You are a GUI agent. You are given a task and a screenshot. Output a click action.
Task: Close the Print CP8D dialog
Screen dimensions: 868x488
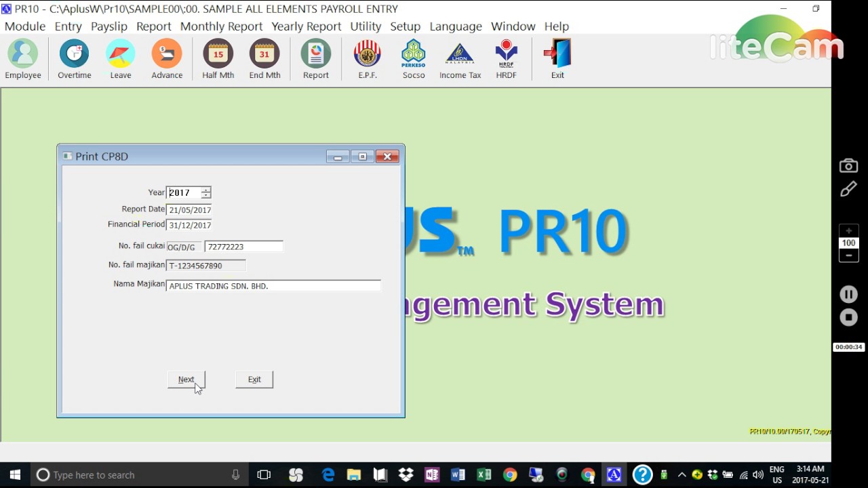pyautogui.click(x=387, y=157)
